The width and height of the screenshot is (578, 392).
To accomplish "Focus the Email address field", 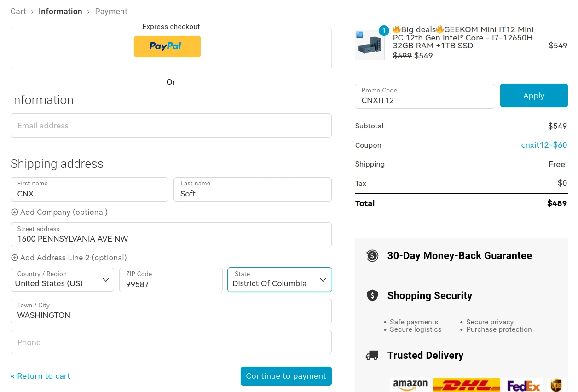I will tap(171, 126).
